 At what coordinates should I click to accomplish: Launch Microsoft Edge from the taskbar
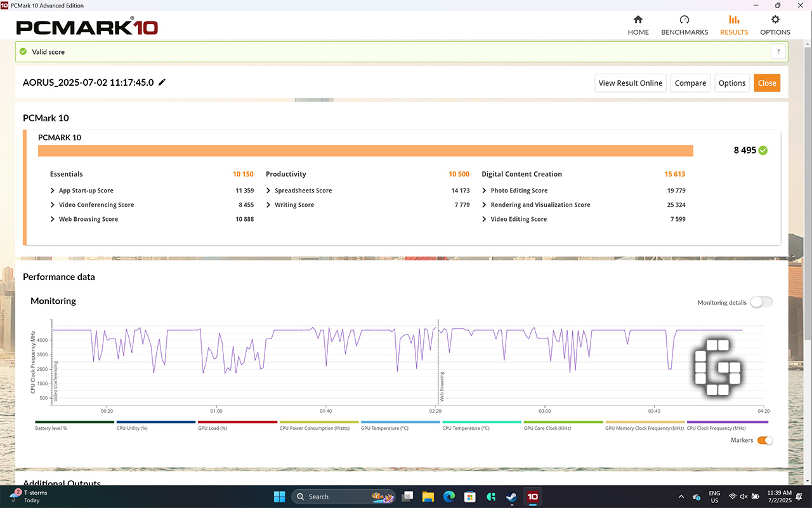(449, 497)
